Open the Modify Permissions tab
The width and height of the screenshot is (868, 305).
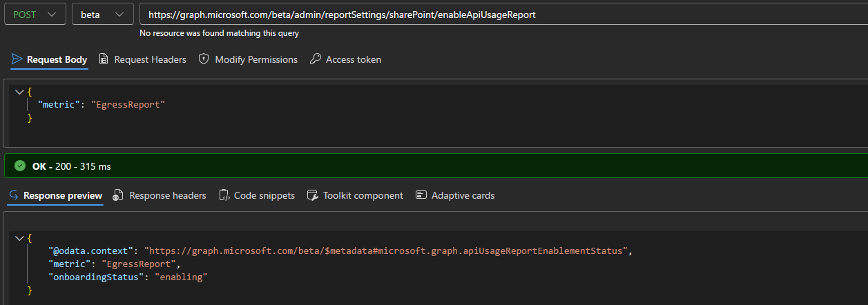248,59
